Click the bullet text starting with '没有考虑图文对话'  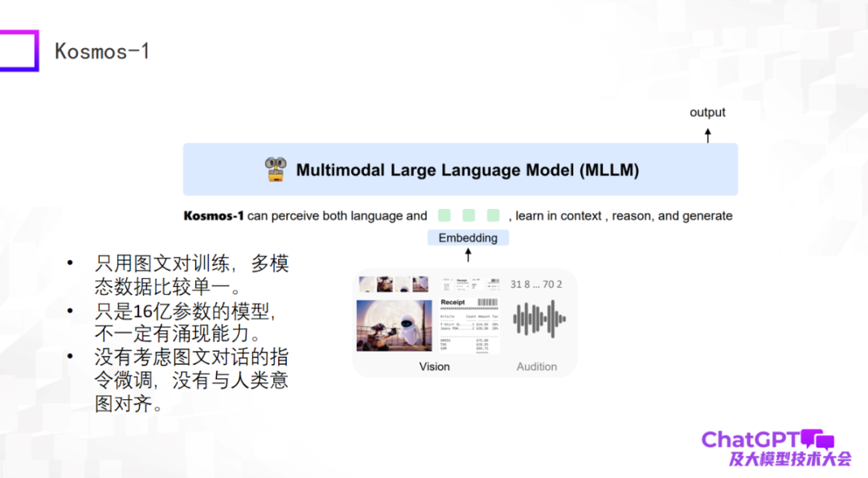tap(191, 380)
